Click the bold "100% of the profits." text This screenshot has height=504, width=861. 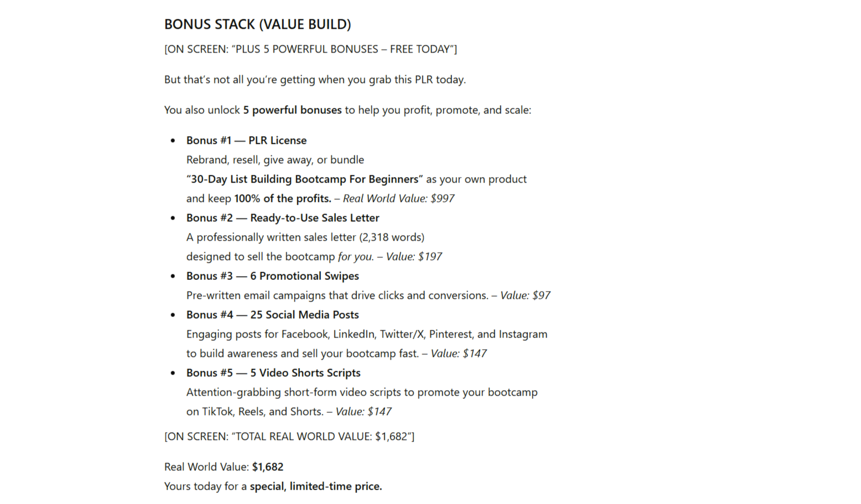pyautogui.click(x=282, y=199)
